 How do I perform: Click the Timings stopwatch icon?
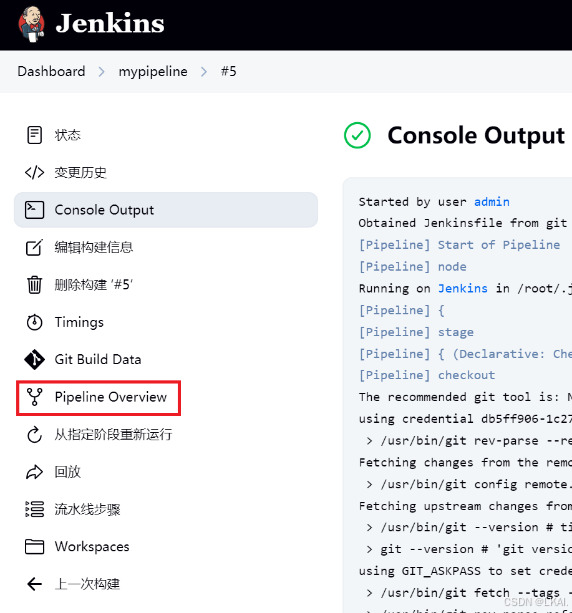34,322
